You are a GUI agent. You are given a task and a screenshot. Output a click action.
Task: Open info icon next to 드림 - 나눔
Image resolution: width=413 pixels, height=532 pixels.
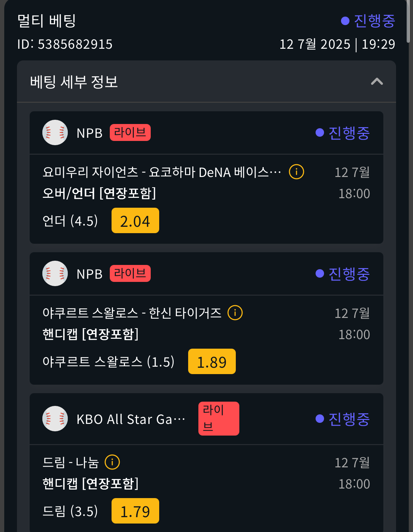[x=112, y=462]
